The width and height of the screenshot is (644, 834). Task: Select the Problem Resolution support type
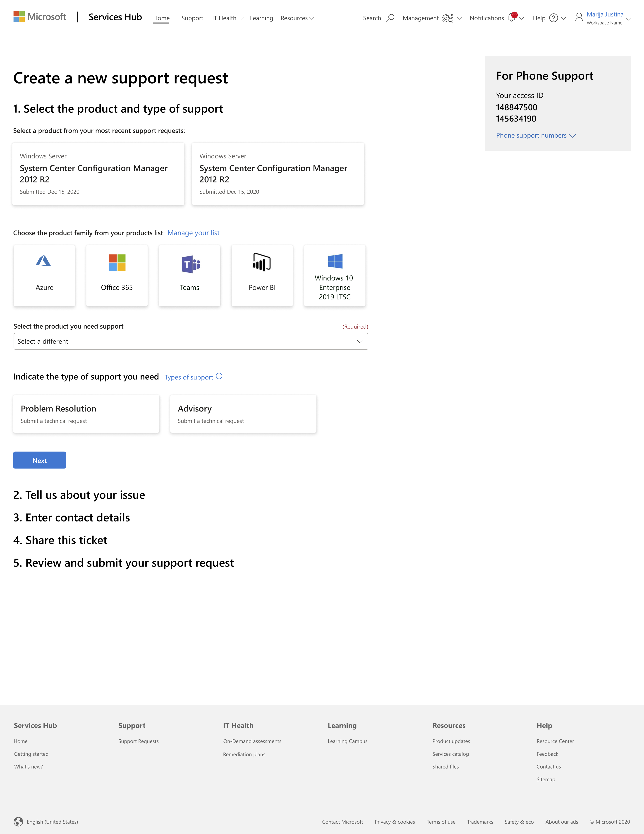86,414
